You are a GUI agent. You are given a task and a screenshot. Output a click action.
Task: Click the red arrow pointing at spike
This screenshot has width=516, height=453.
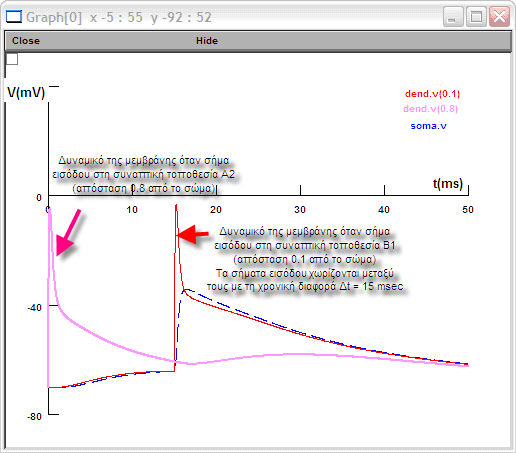pyautogui.click(x=192, y=234)
